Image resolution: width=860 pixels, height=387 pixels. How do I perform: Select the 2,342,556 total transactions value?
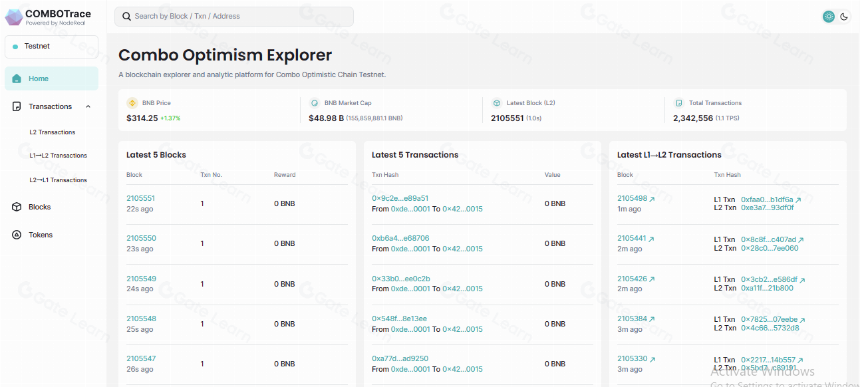(x=693, y=118)
